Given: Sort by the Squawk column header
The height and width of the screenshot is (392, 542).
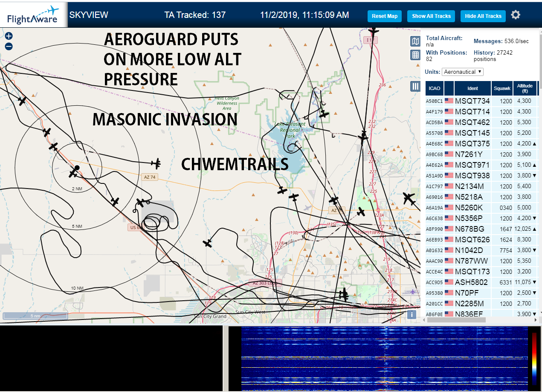Looking at the screenshot, I should (502, 88).
